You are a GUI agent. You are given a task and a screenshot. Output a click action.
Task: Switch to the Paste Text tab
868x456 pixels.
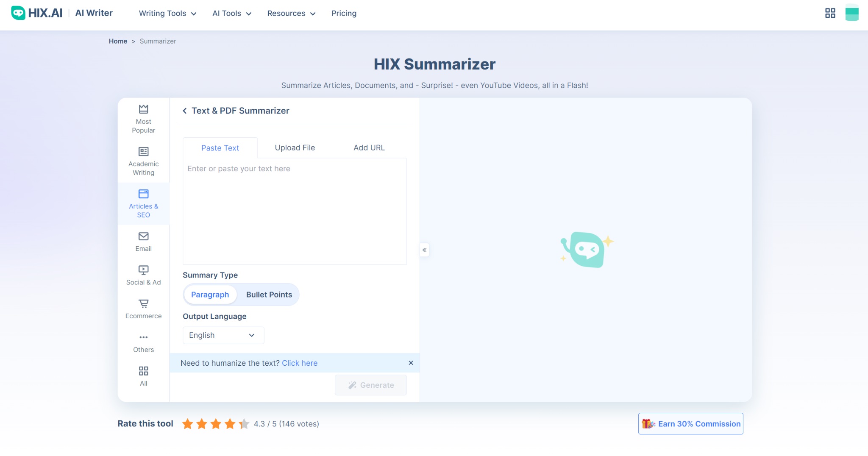click(220, 148)
